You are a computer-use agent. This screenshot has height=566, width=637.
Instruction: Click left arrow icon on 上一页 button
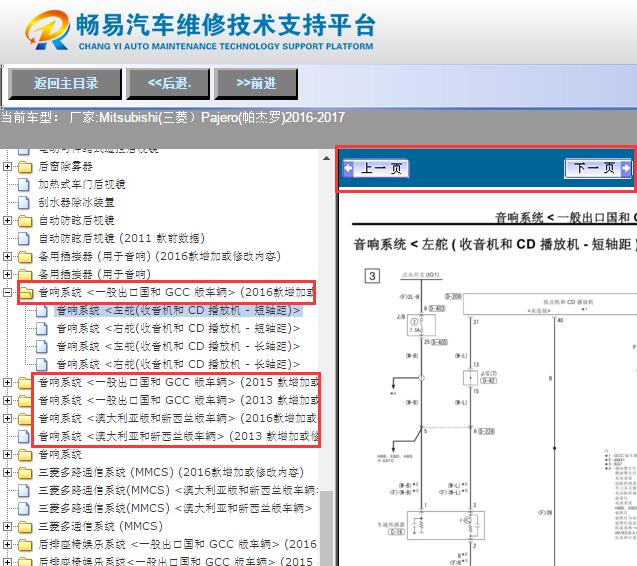click(349, 168)
